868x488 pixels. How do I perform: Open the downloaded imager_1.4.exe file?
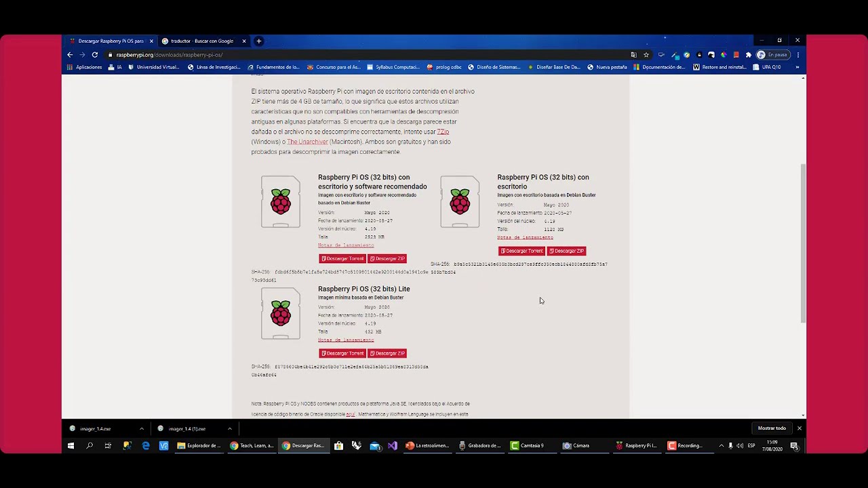pyautogui.click(x=95, y=428)
